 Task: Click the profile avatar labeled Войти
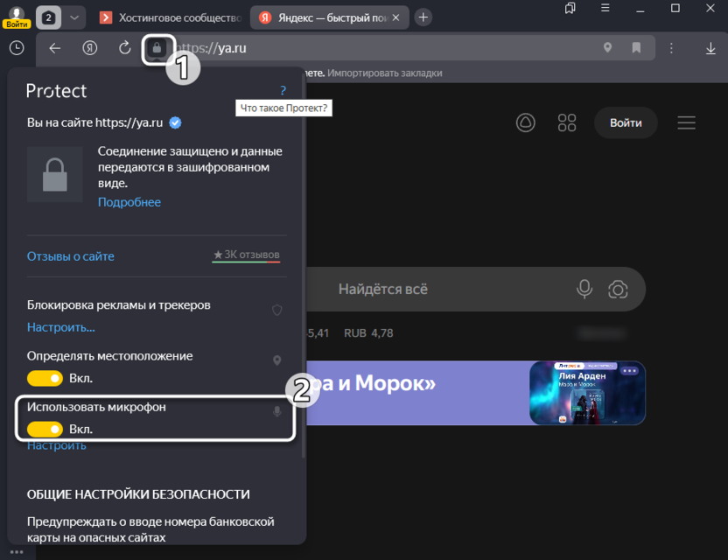click(x=17, y=17)
